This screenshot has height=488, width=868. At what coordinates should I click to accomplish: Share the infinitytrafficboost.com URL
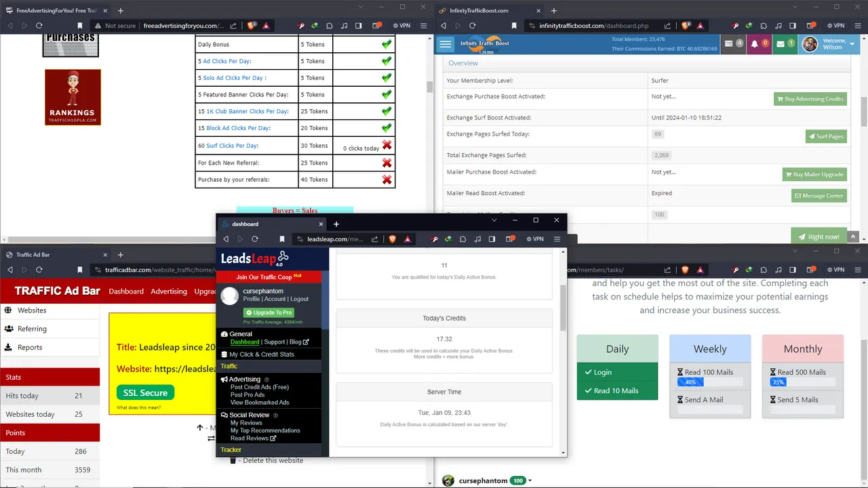pos(667,26)
